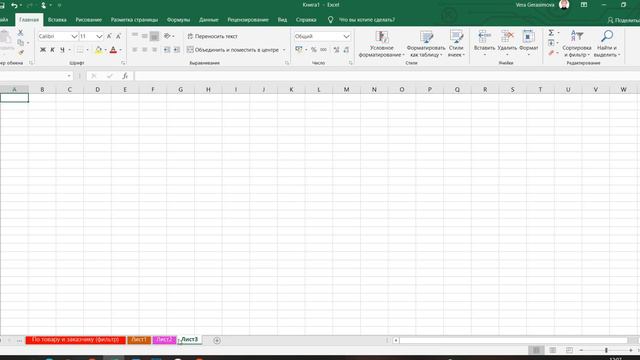Apply yellow fill color bucket
This screenshot has width=640, height=360.
coord(98,50)
